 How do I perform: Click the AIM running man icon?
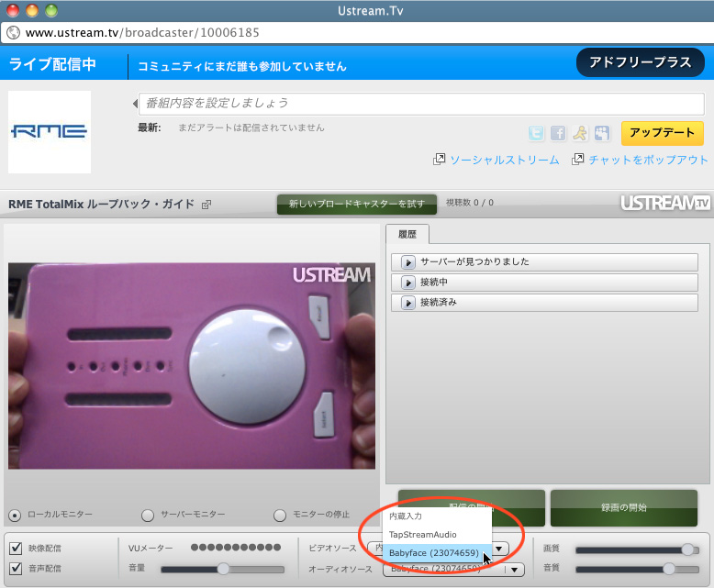coord(580,133)
